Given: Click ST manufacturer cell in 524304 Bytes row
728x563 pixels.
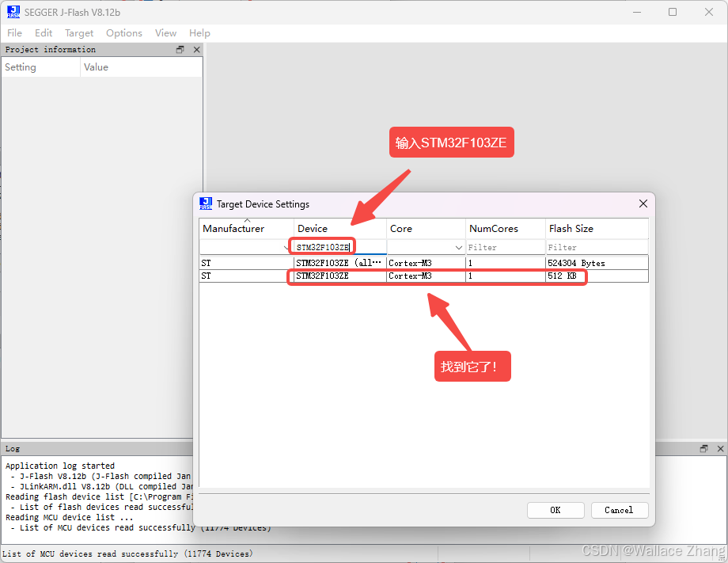Looking at the screenshot, I should tap(247, 263).
